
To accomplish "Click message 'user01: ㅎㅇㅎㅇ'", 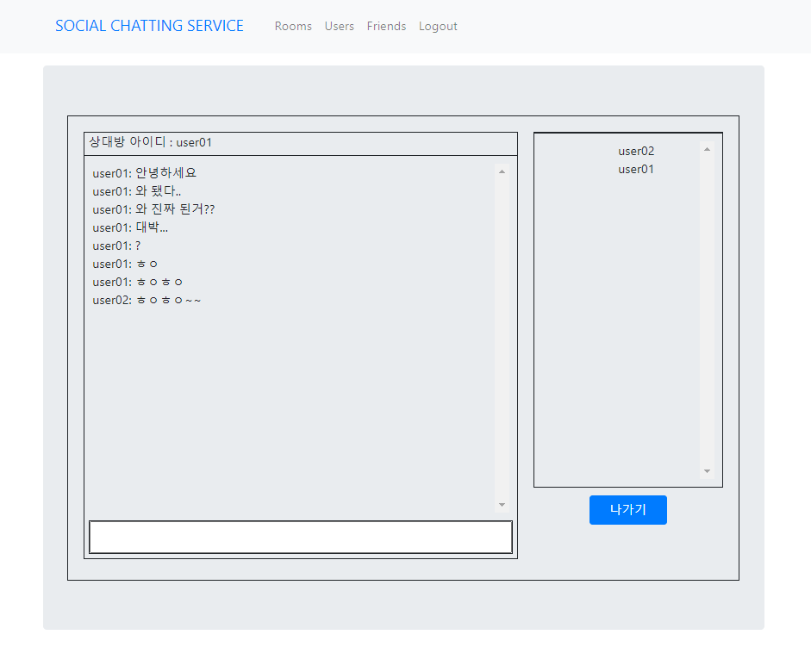I will pyautogui.click(x=138, y=282).
